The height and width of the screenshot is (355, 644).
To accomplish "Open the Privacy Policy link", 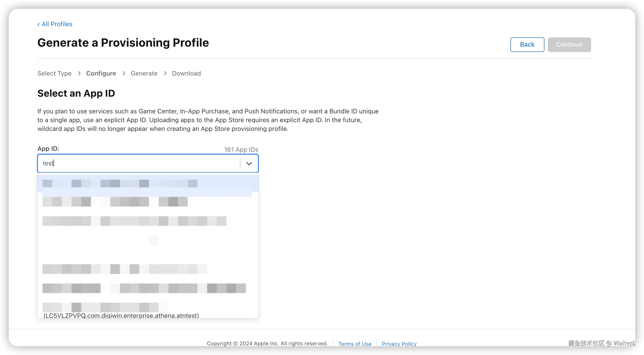I will 399,344.
